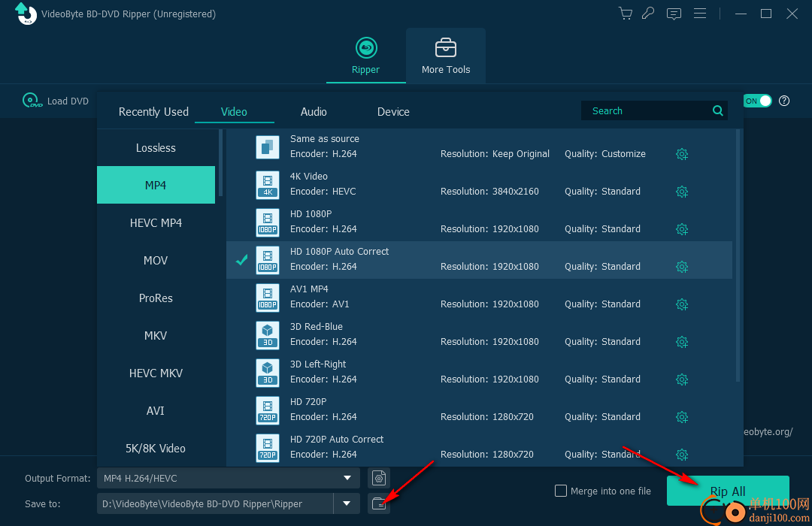Viewport: 812px width, 526px height.
Task: Switch to the More Tools tab
Action: pyautogui.click(x=446, y=56)
